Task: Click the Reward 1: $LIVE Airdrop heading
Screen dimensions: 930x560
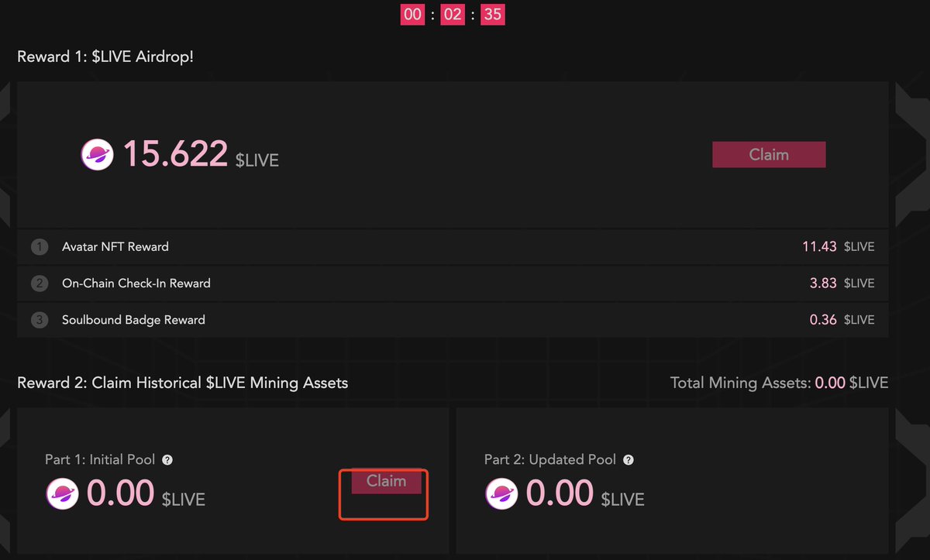Action: 105,57
